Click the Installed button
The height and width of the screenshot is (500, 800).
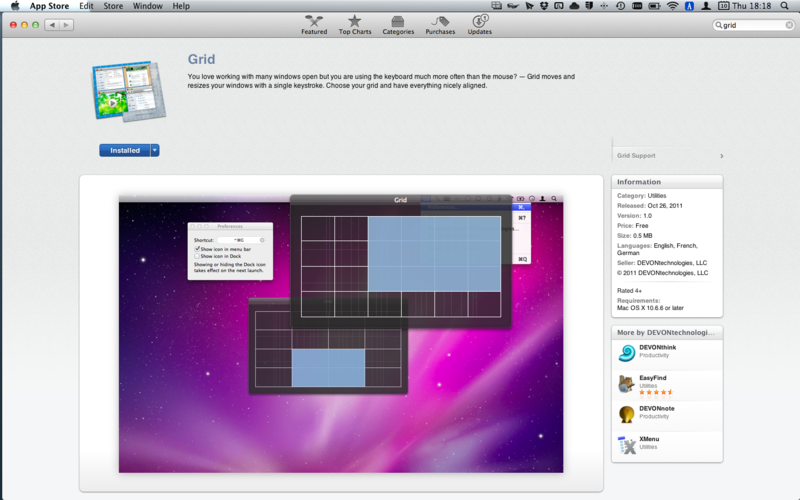point(124,151)
